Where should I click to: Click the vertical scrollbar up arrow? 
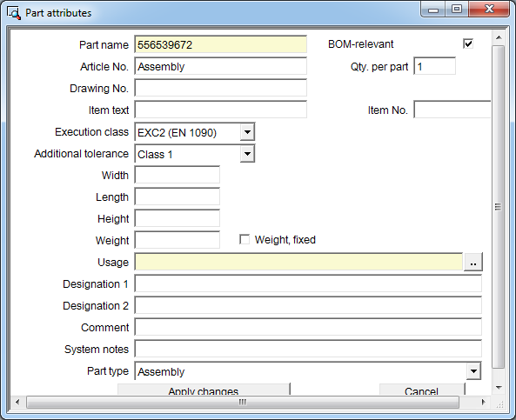click(499, 37)
